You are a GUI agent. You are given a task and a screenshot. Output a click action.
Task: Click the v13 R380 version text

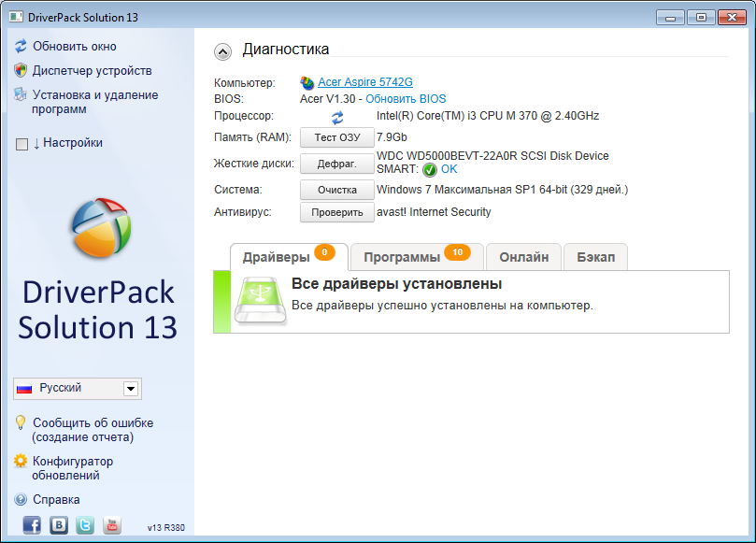pos(165,527)
